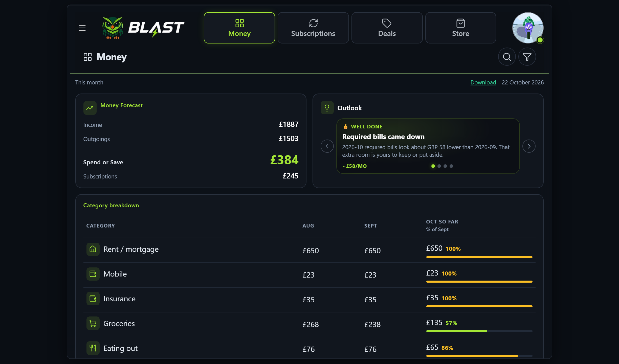Click the Required bills came down card

pyautogui.click(x=428, y=146)
